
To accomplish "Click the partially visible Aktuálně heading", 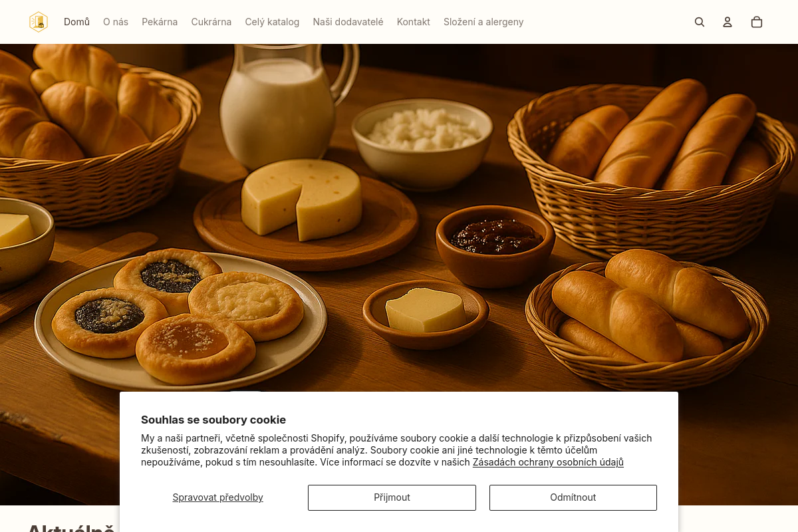I will (x=71, y=527).
